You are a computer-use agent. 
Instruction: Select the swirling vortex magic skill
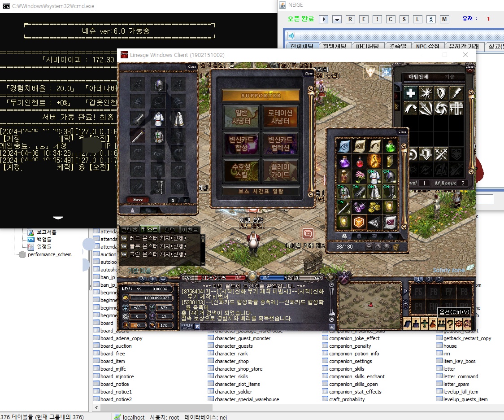441,109
